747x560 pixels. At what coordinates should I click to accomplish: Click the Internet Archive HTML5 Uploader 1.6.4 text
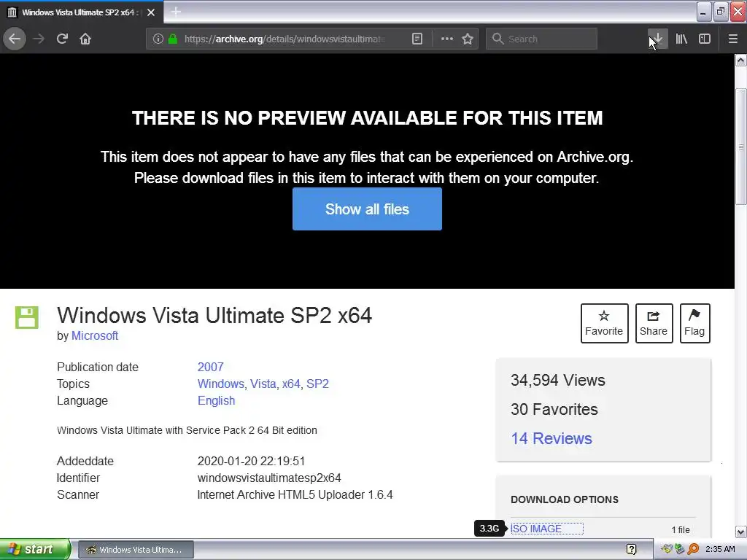pos(295,495)
